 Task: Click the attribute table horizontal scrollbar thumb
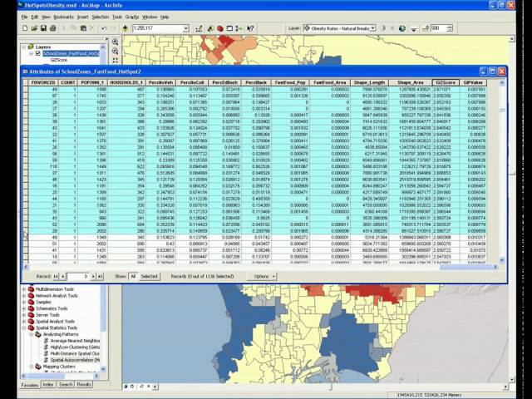pyautogui.click(x=467, y=267)
